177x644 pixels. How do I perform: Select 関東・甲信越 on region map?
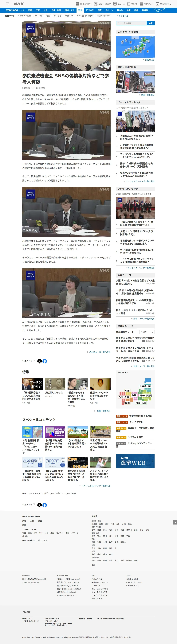point(146,395)
